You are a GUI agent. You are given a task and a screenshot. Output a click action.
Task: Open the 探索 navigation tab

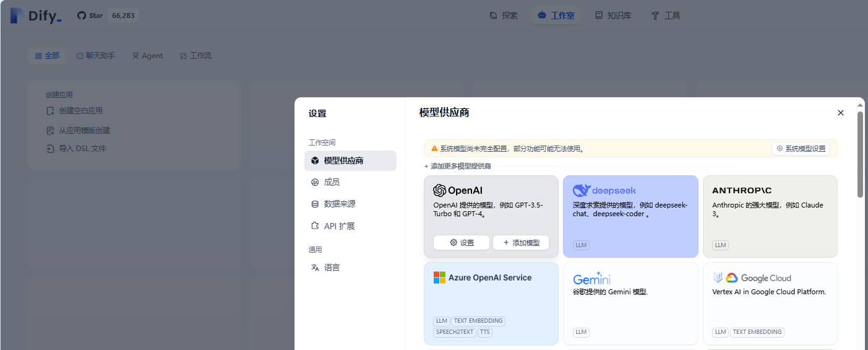coord(504,15)
